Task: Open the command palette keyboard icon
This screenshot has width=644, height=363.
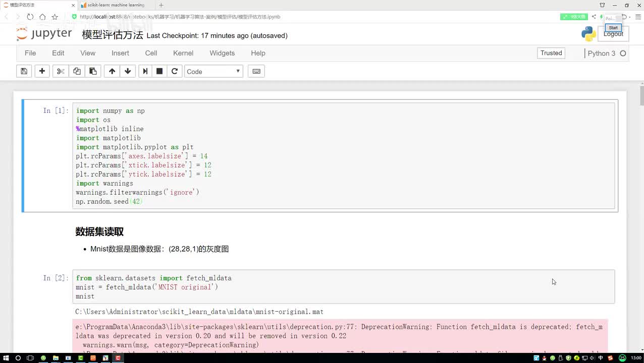Action: (256, 72)
